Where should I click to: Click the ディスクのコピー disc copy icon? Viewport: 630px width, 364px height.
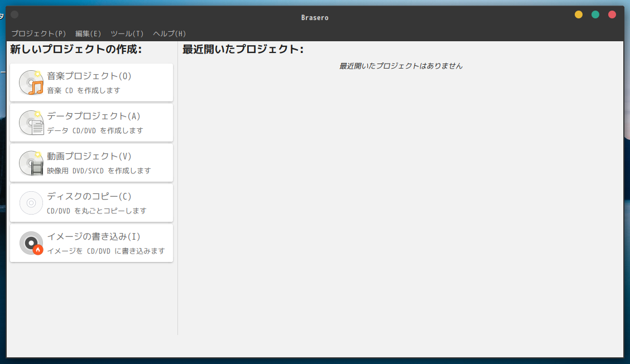click(31, 202)
